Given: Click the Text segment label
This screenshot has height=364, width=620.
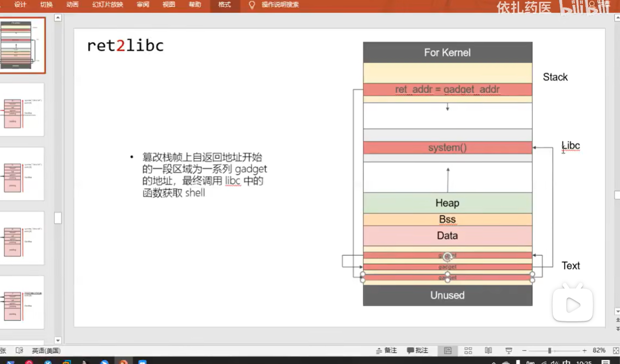Looking at the screenshot, I should (x=571, y=266).
